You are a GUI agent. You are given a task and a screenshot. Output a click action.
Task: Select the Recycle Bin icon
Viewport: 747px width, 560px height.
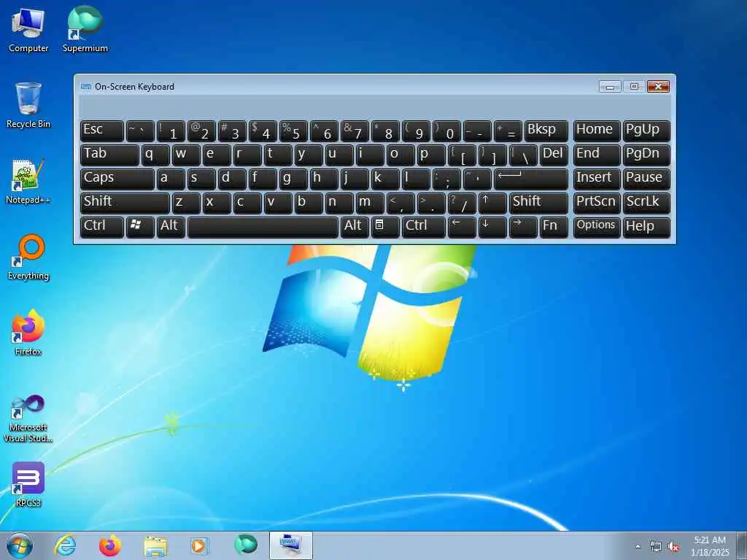(x=28, y=105)
